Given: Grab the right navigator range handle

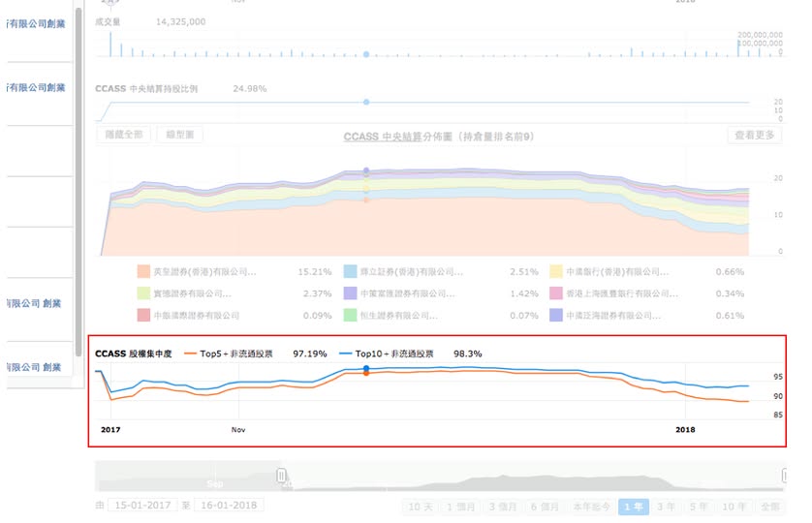Looking at the screenshot, I should click(784, 476).
